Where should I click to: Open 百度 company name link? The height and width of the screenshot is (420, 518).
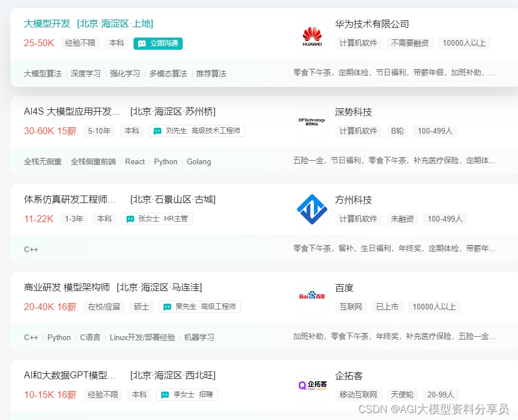click(344, 288)
